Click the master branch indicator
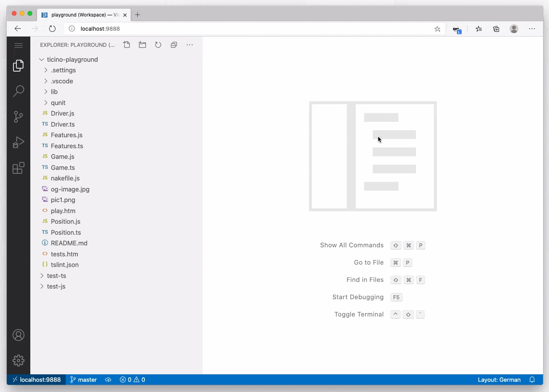The height and width of the screenshot is (392, 549). [x=83, y=379]
